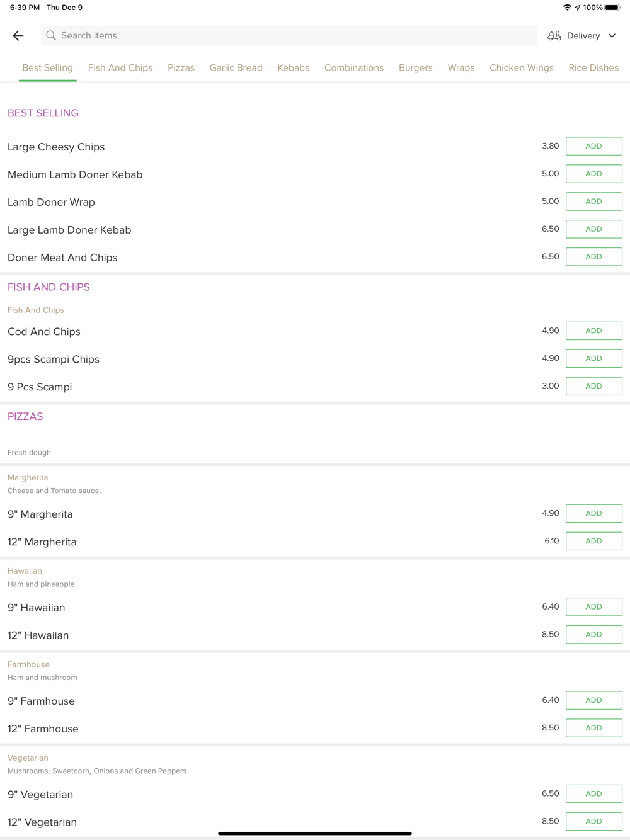Switch to the Fish And Chips tab
The width and height of the screenshot is (630, 840).
click(x=120, y=68)
